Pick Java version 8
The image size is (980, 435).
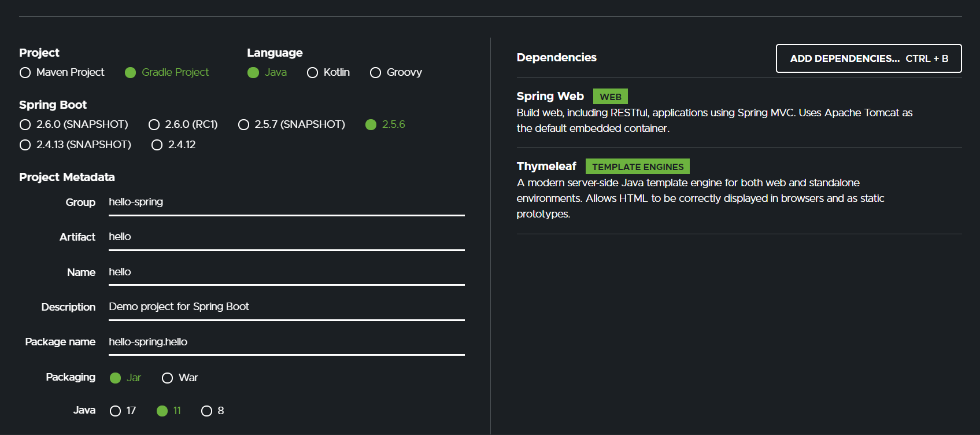[213, 411]
